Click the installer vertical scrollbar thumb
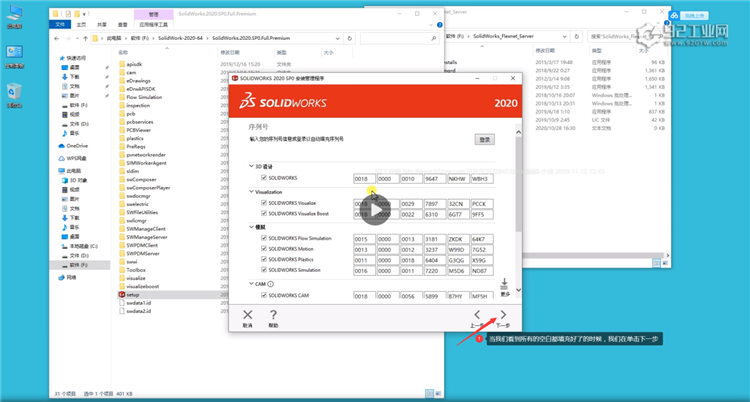 point(518,184)
